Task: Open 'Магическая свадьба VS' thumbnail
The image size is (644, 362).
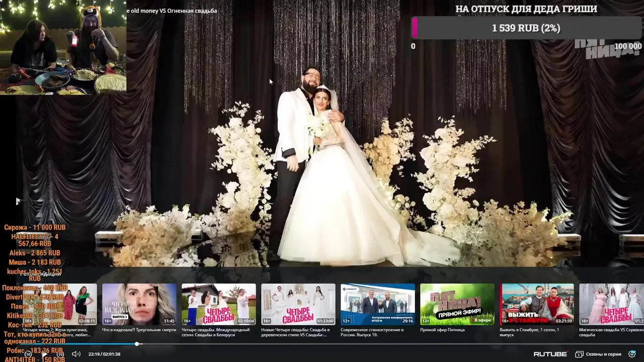Action: pyautogui.click(x=611, y=304)
